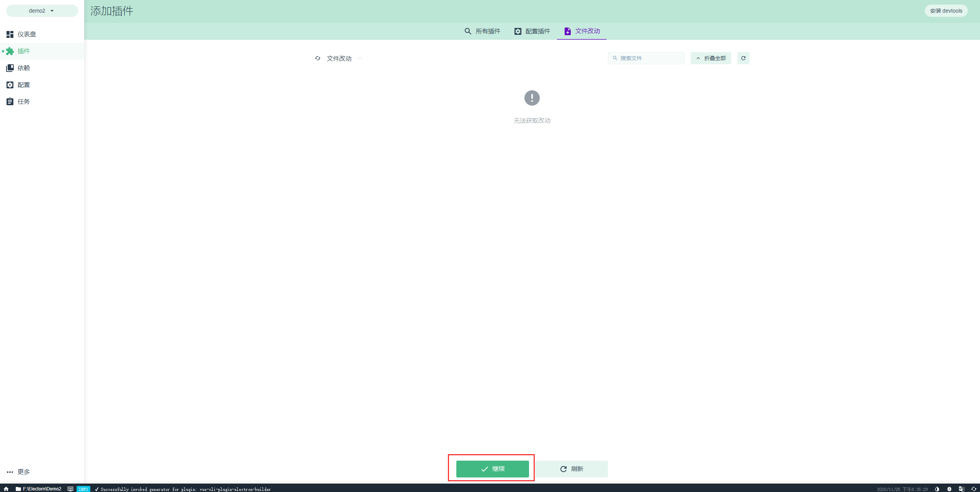Click the translate language icon

point(961,489)
